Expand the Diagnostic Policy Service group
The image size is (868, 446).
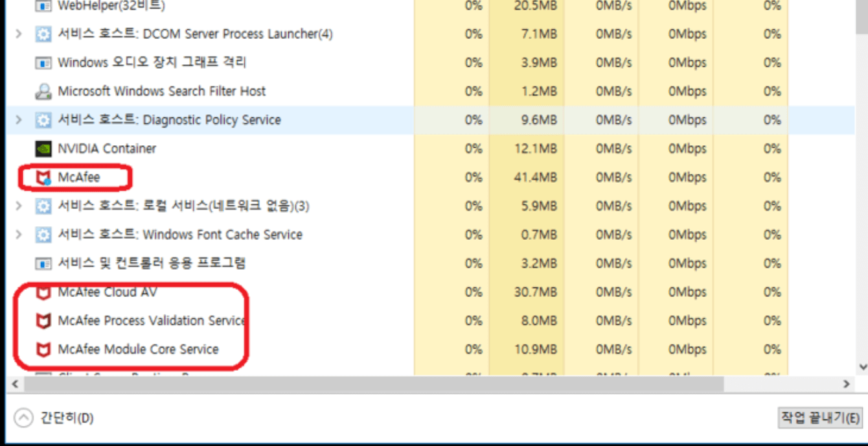(18, 120)
